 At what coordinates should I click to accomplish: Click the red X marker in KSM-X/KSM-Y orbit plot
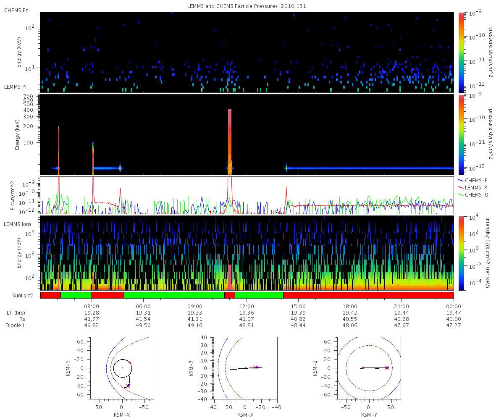[x=128, y=385]
